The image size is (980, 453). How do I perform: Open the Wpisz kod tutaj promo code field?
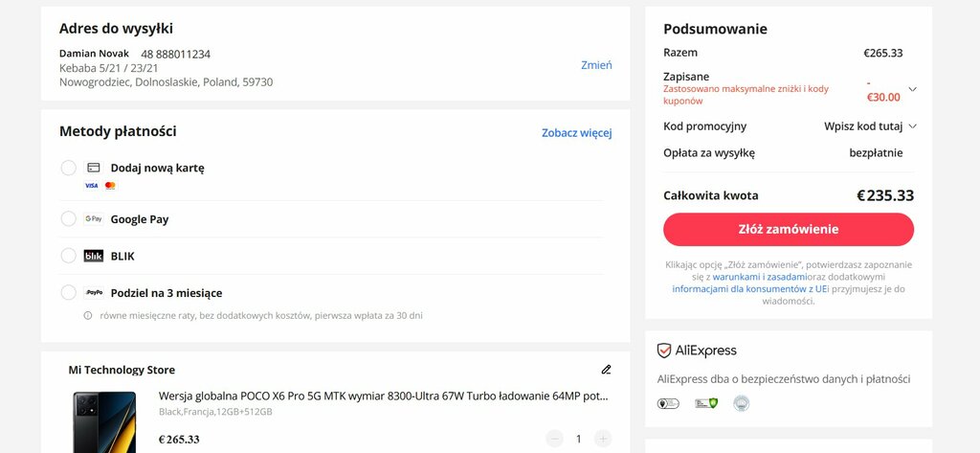863,126
